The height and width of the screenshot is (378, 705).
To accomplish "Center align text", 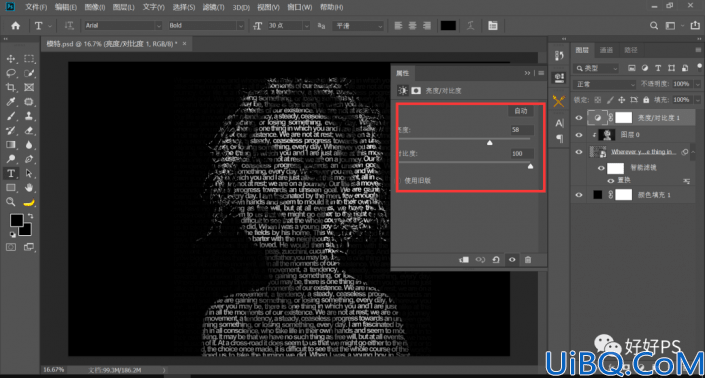I will [413, 26].
